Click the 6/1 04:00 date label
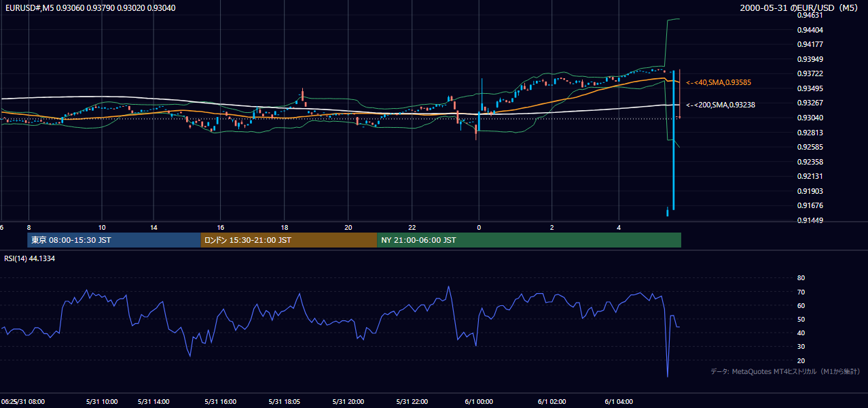The width and height of the screenshot is (868, 408). [x=619, y=401]
